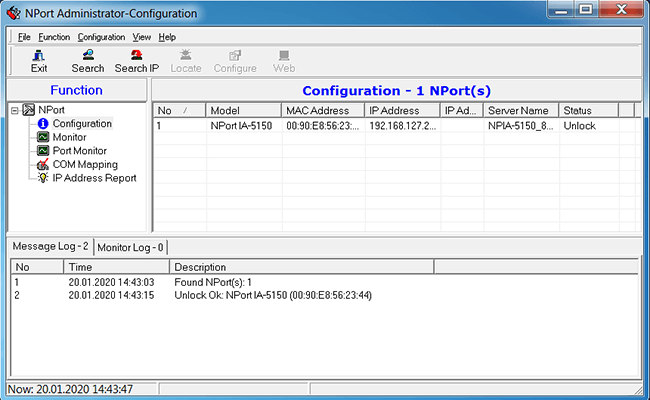650x400 pixels.
Task: Select Port Monitor in the function tree
Action: [x=80, y=151]
